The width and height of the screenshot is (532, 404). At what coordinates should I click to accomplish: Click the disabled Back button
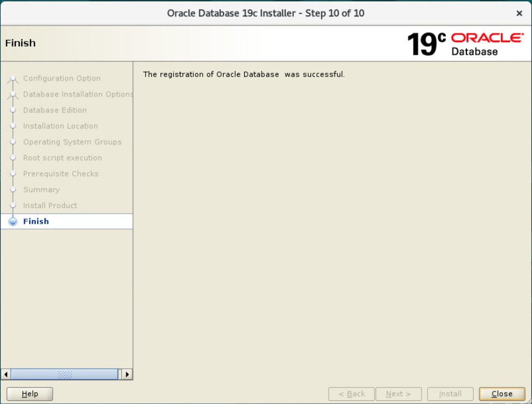tap(351, 394)
